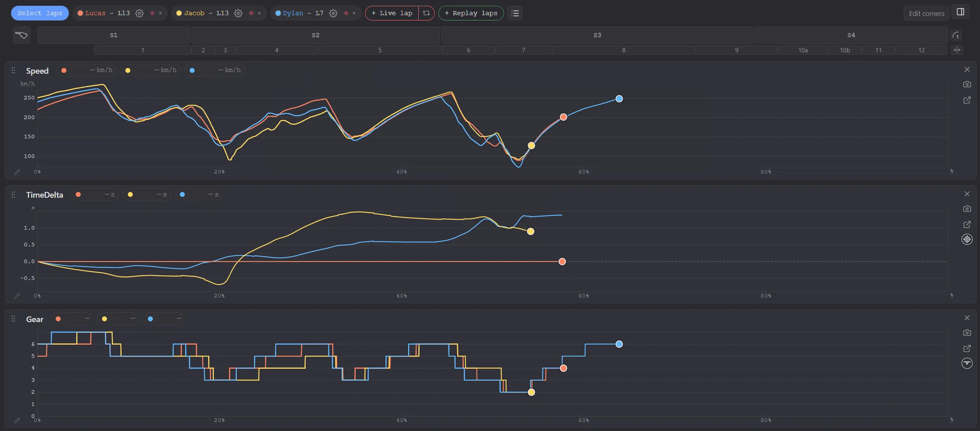Click the Select laps button

40,13
